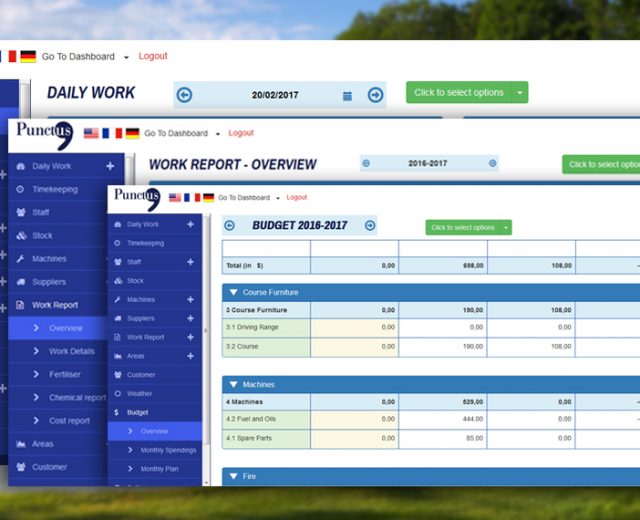640x520 pixels.
Task: Collapse the Course Furniture section
Action: 234,293
